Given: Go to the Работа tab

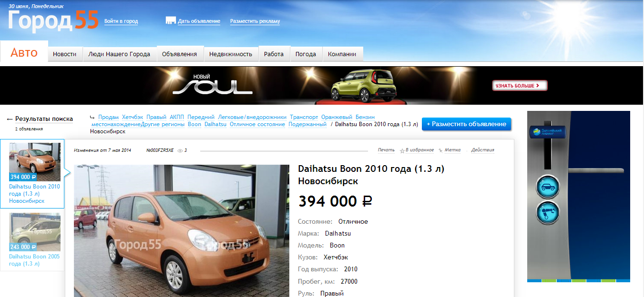Looking at the screenshot, I should (x=274, y=54).
